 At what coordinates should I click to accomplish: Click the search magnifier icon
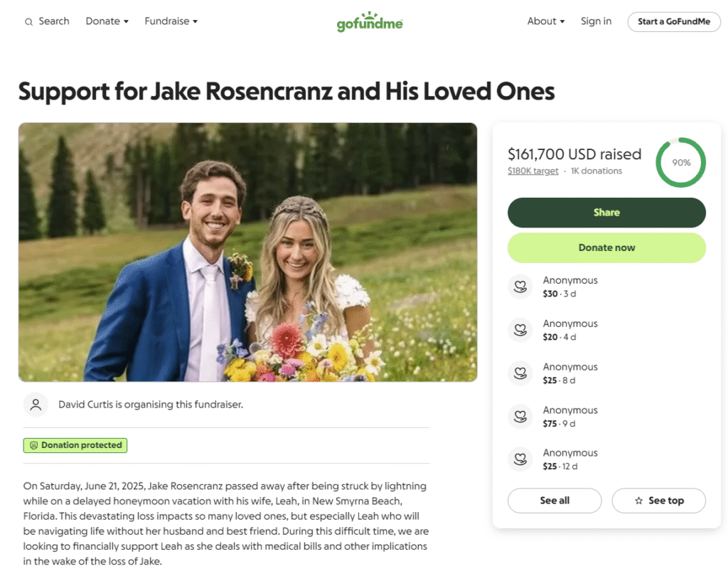28,22
